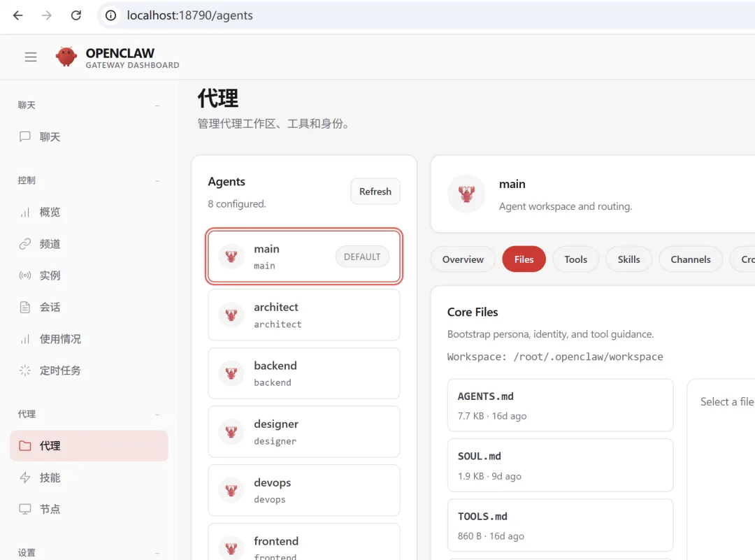Collapse the 代理 sidebar section
This screenshot has width=755, height=560.
coord(157,415)
